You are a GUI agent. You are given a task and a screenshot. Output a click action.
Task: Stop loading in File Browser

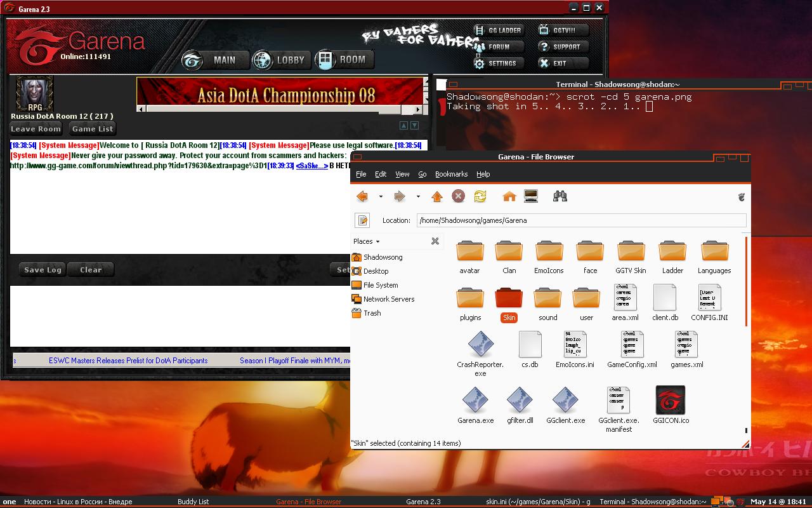click(458, 197)
